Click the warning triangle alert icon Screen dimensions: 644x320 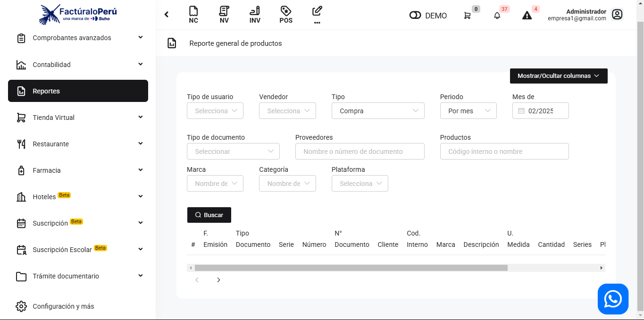point(527,16)
